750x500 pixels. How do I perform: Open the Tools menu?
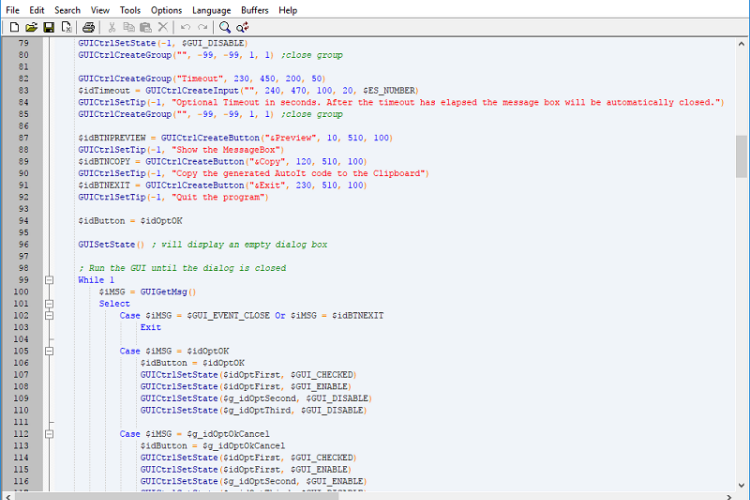pyautogui.click(x=130, y=10)
